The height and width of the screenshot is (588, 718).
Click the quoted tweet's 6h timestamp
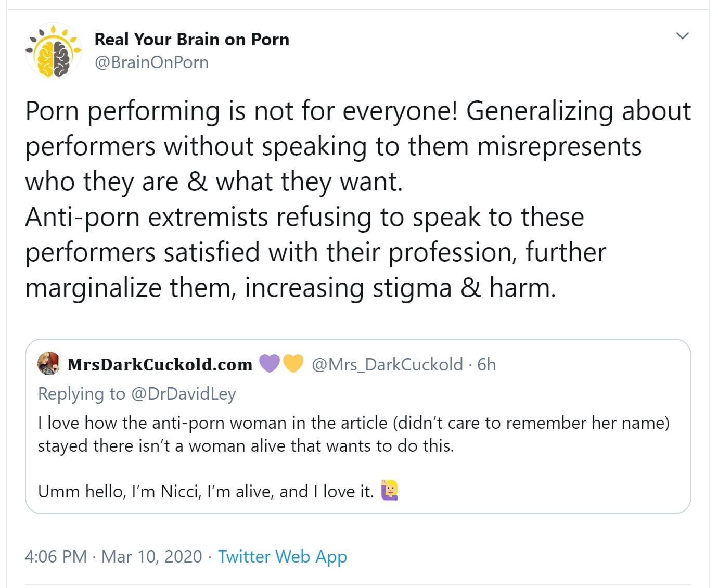coord(486,364)
